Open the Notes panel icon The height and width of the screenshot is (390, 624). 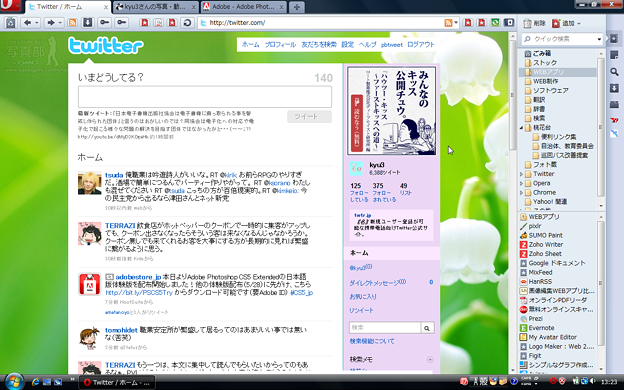click(614, 55)
